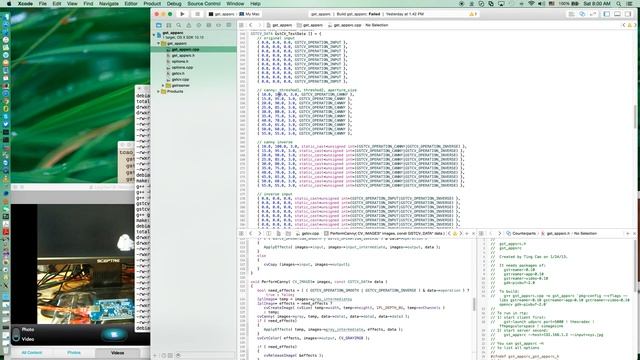Choose the gst_appsrc scheme selector
This screenshot has height=360, width=640.
pos(221,14)
